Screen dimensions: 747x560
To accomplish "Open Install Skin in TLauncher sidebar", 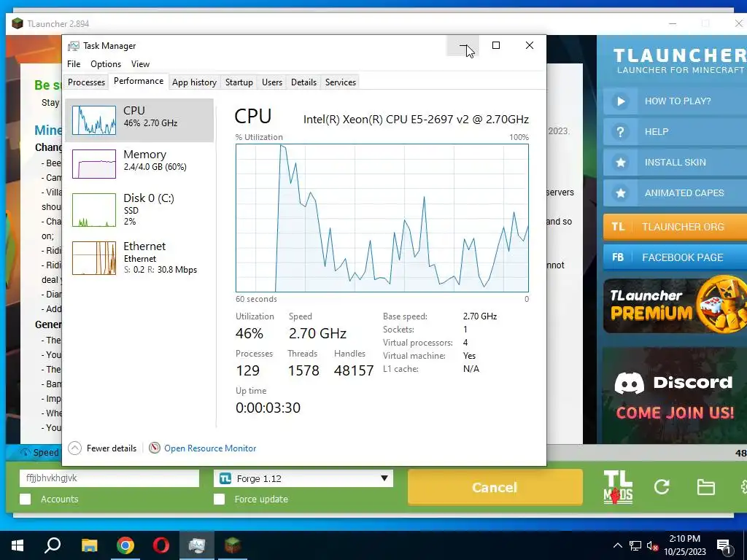I will point(675,163).
